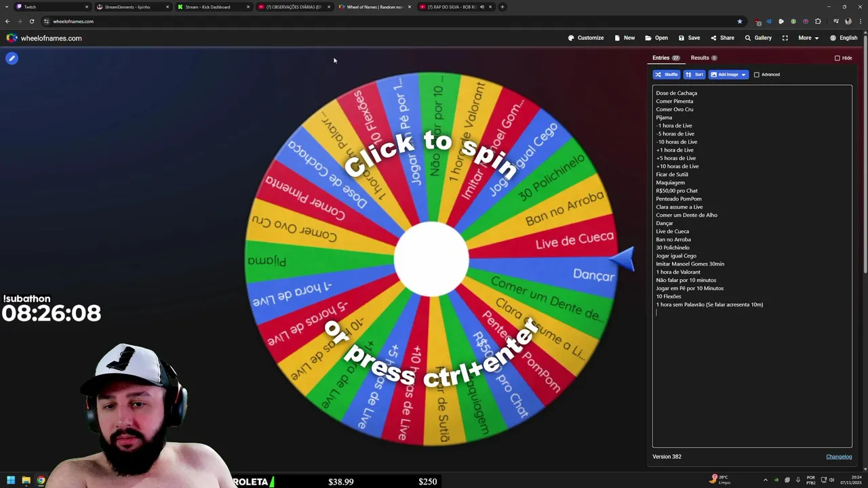868x488 pixels.
Task: Share the wheel
Action: pos(722,38)
